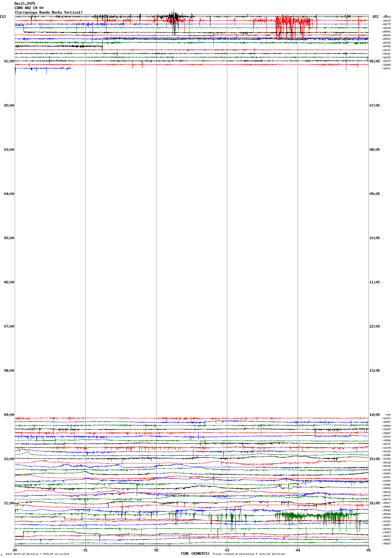Click the 10:05 UTC time marker
This screenshot has width=392, height=558.
click(374, 238)
